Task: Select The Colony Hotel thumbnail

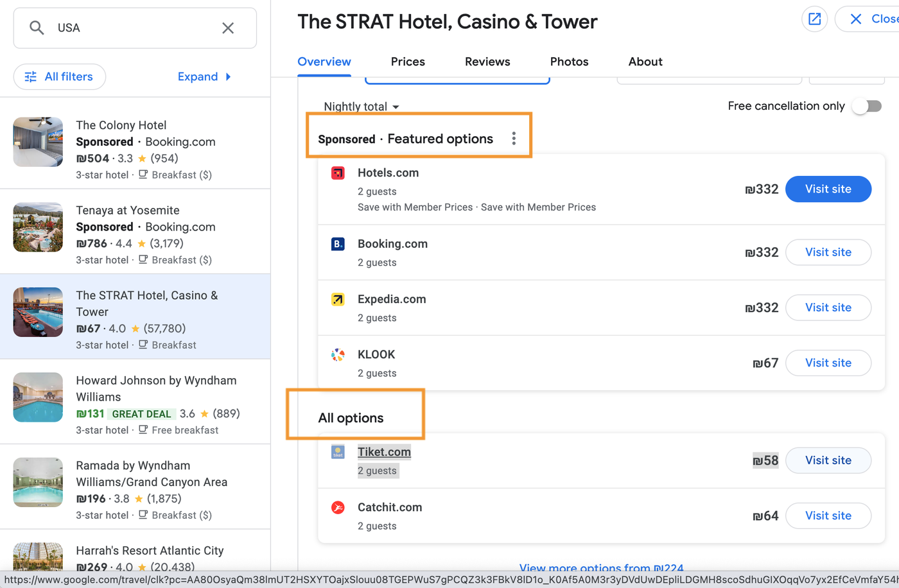Action: (38, 142)
